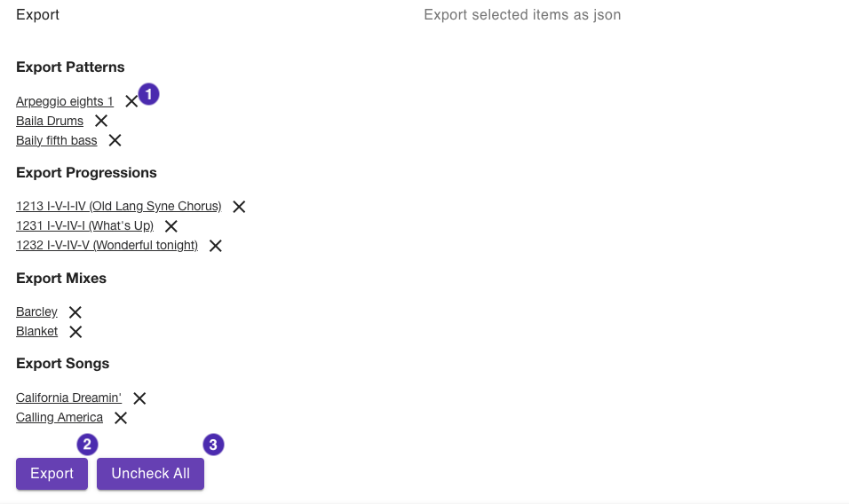Open the Arpeggio eights 1 pattern link
This screenshot has height=504, width=849.
65,102
